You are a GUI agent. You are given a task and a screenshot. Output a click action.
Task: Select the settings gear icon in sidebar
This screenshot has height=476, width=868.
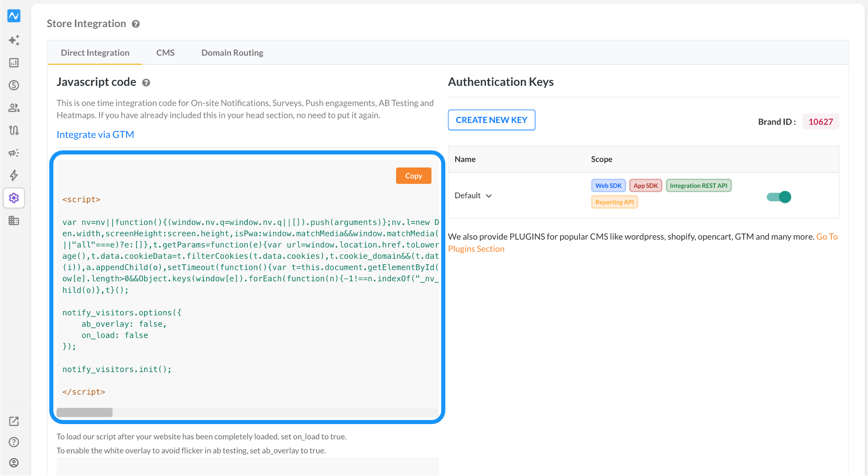point(14,198)
